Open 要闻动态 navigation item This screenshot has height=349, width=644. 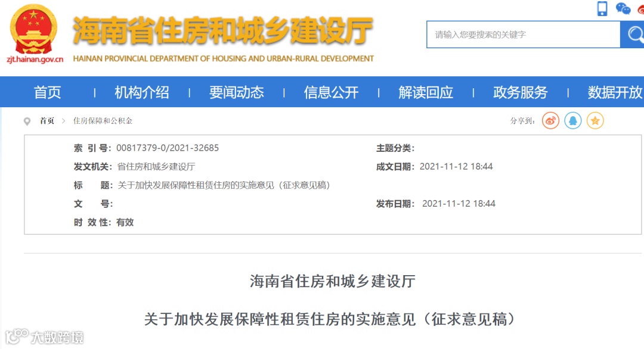[x=237, y=92]
